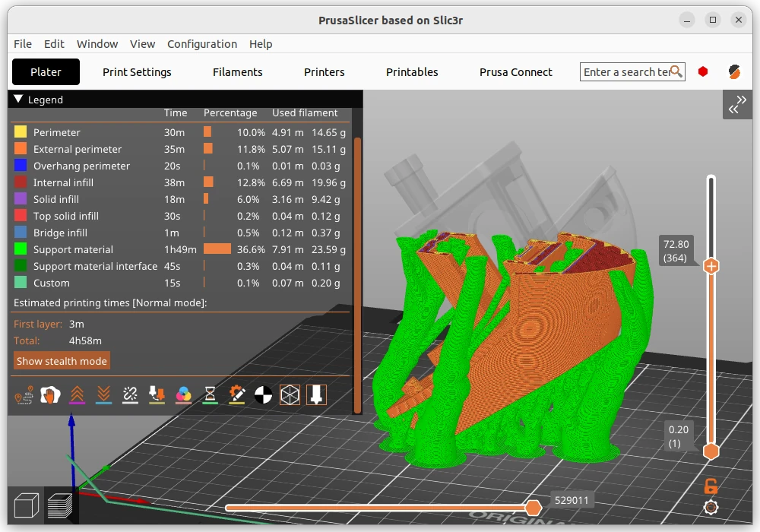Collapse the Legend panel triangle
Screen dimensions: 760x532
18,99
